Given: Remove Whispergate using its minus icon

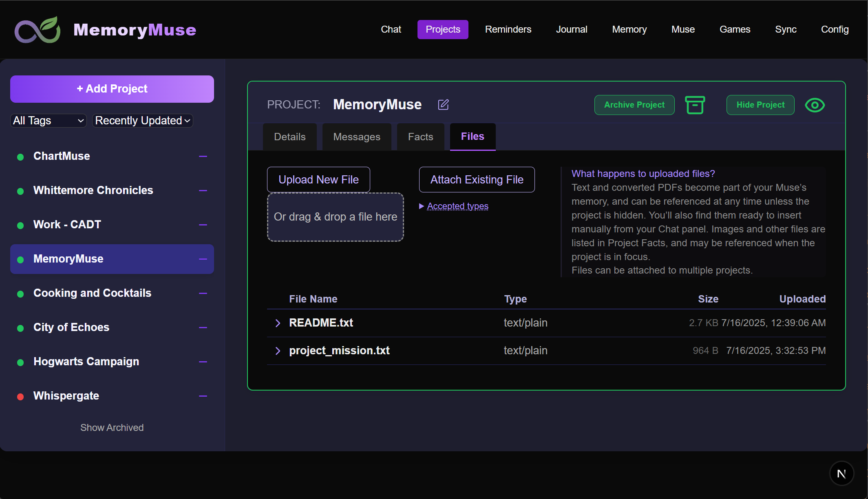Looking at the screenshot, I should 203,396.
